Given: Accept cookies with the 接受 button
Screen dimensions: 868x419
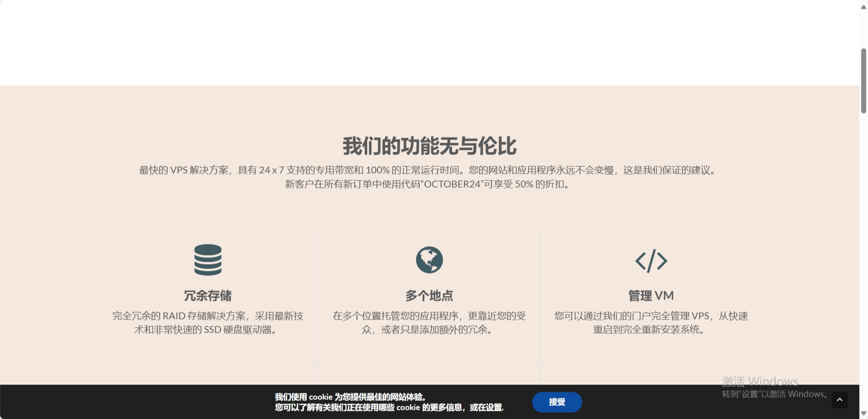Looking at the screenshot, I should pyautogui.click(x=557, y=402).
